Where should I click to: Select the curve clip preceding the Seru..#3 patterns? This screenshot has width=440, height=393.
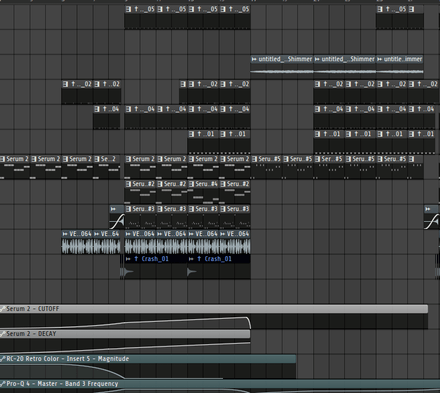coord(117,217)
